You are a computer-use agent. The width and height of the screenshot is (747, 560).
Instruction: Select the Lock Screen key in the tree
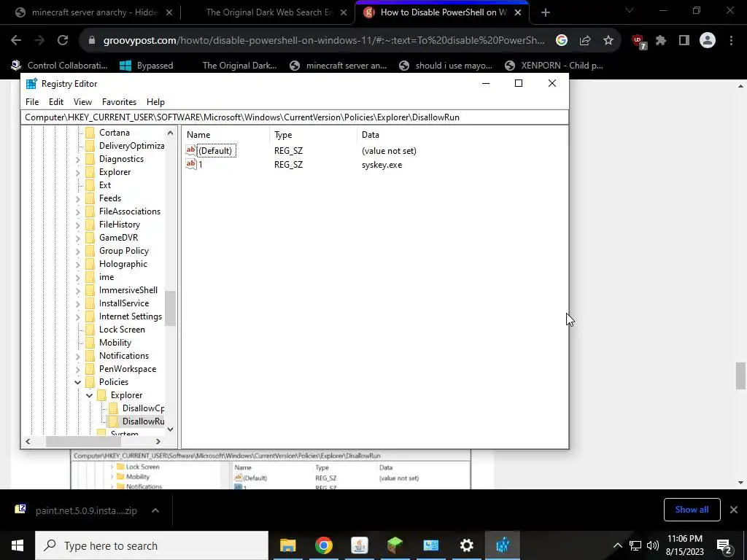click(122, 330)
